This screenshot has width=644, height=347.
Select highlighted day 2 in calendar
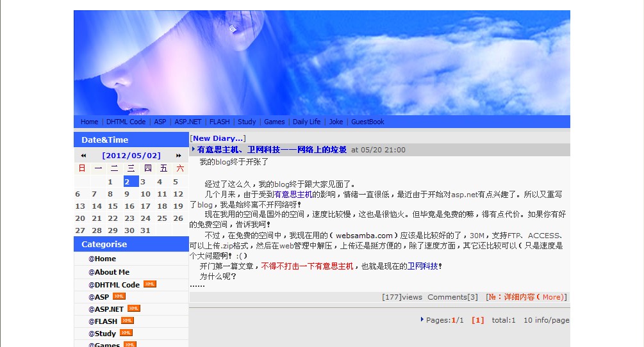tap(131, 181)
